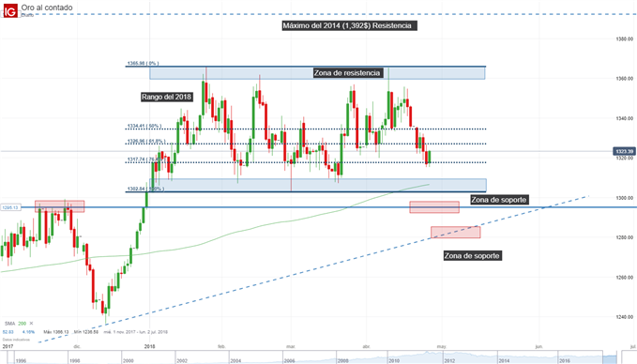The width and height of the screenshot is (637, 364).
Task: Jump to 2008 in the navigator timeline
Action: 342,360
